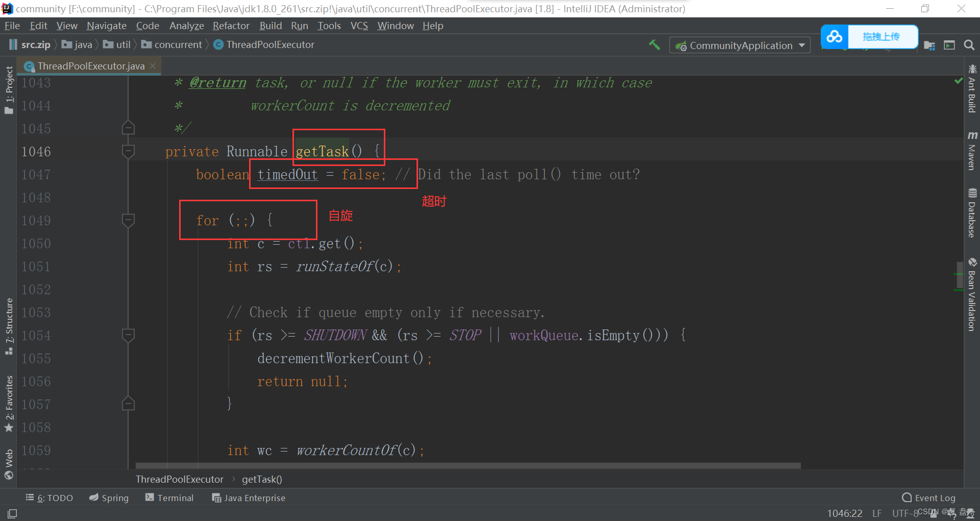Click the Baidu cloud icon overlay
The image size is (980, 521).
click(835, 37)
